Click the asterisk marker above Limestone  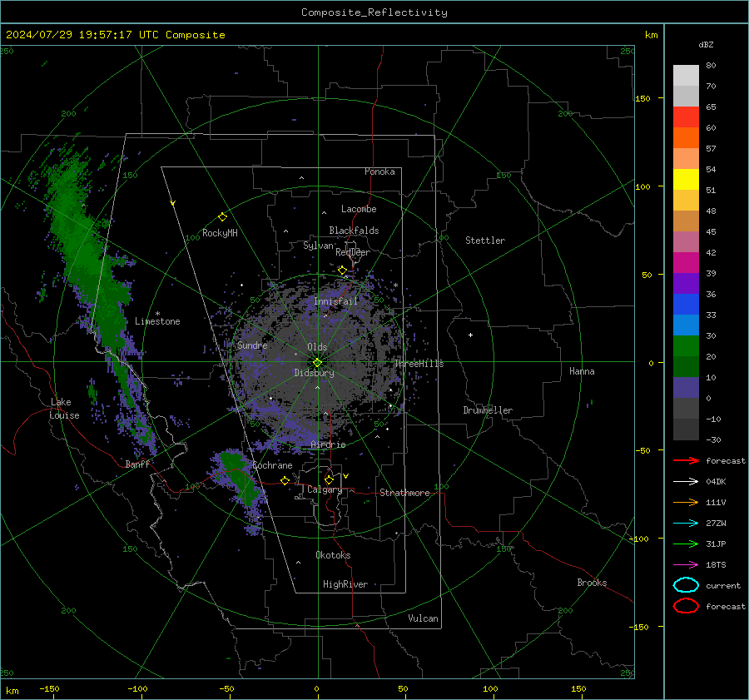click(x=157, y=314)
